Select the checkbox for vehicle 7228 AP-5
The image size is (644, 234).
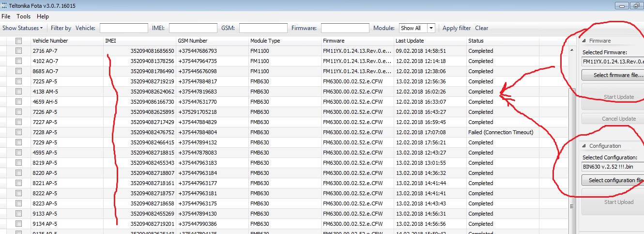click(x=19, y=132)
